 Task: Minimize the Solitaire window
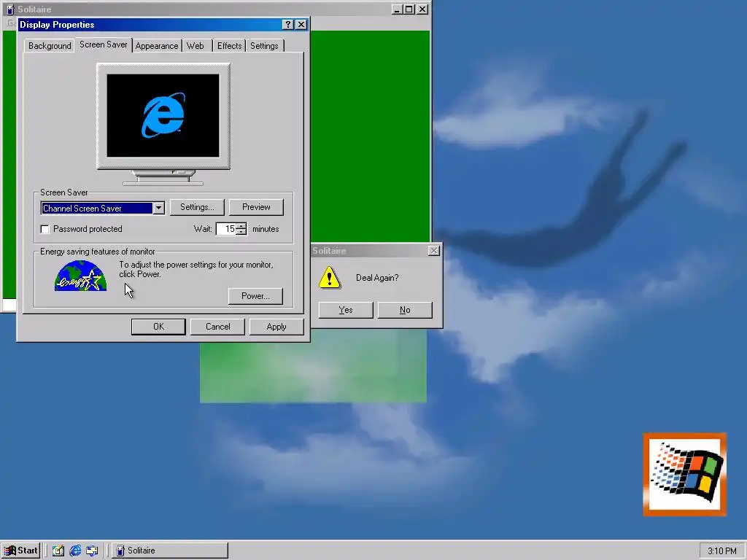[x=397, y=9]
